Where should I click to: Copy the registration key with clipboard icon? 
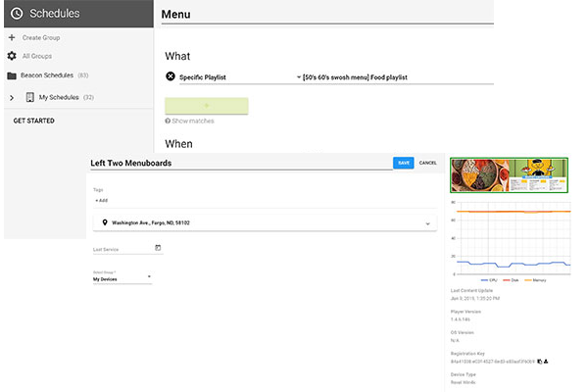pos(540,362)
